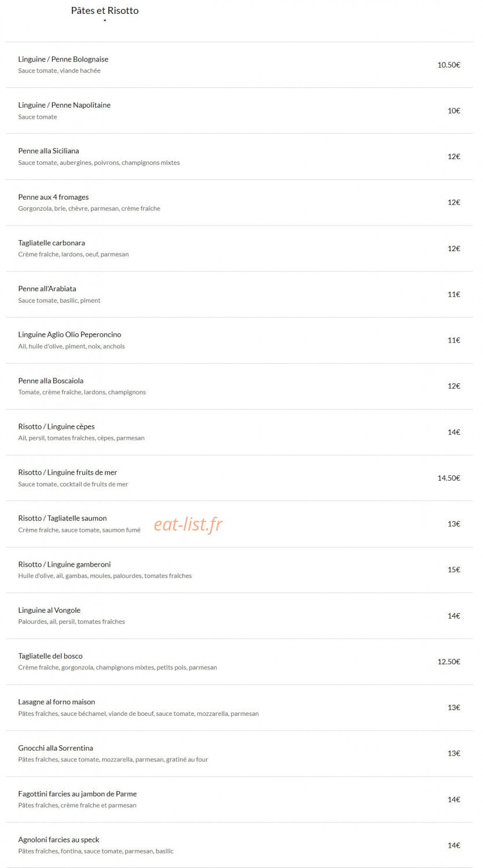Click the 12.50€ price of Tagliatelle del bosco
Viewport: 483px width, 868px height.
click(449, 661)
